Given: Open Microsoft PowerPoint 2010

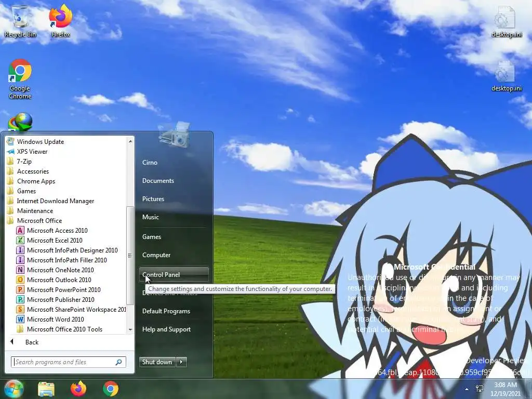Looking at the screenshot, I should [x=59, y=289].
